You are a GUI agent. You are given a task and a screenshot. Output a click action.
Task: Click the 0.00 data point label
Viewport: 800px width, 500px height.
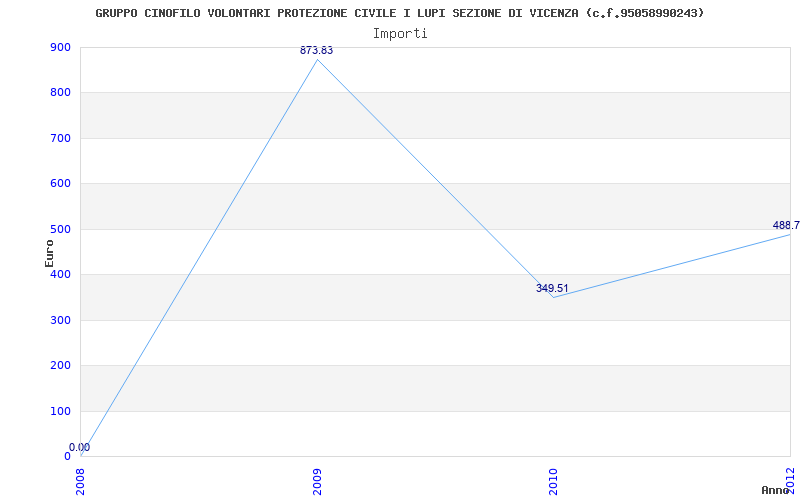[x=80, y=447]
